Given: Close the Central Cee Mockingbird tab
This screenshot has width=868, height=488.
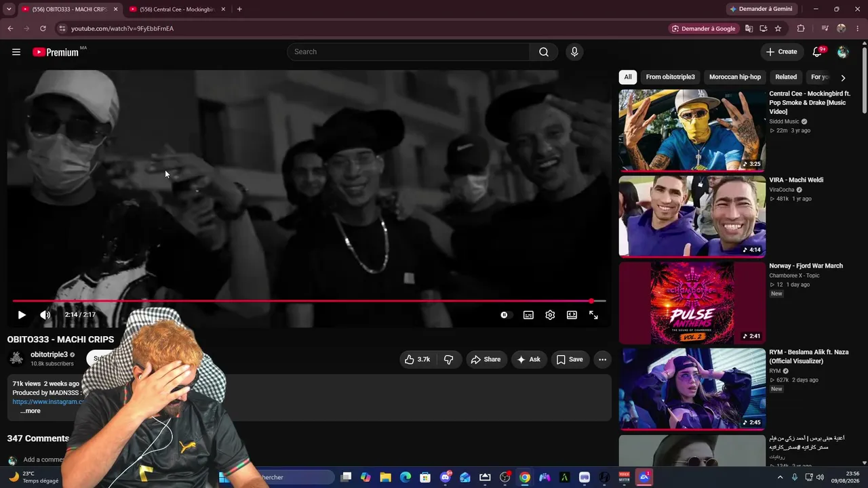Looking at the screenshot, I should coord(223,9).
